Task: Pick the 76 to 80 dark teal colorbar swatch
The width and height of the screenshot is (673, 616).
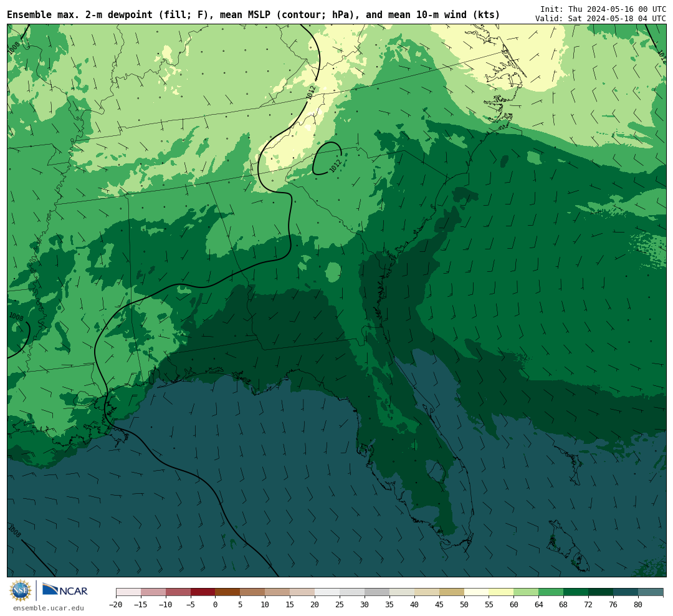Action: point(626,592)
